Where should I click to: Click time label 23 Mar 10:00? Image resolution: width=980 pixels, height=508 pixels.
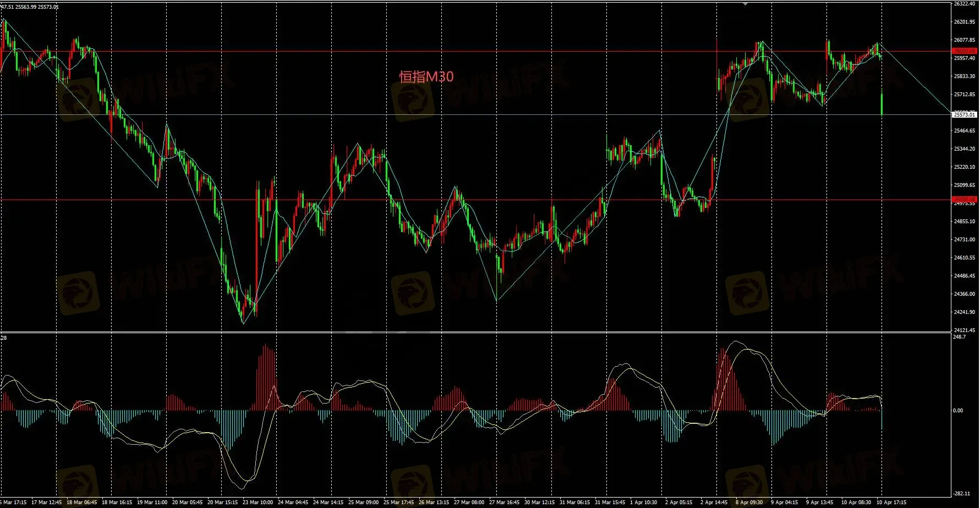point(258,503)
